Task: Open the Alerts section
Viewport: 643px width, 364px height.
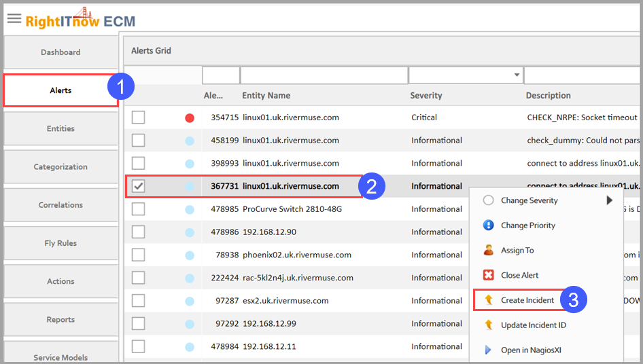Action: [60, 90]
